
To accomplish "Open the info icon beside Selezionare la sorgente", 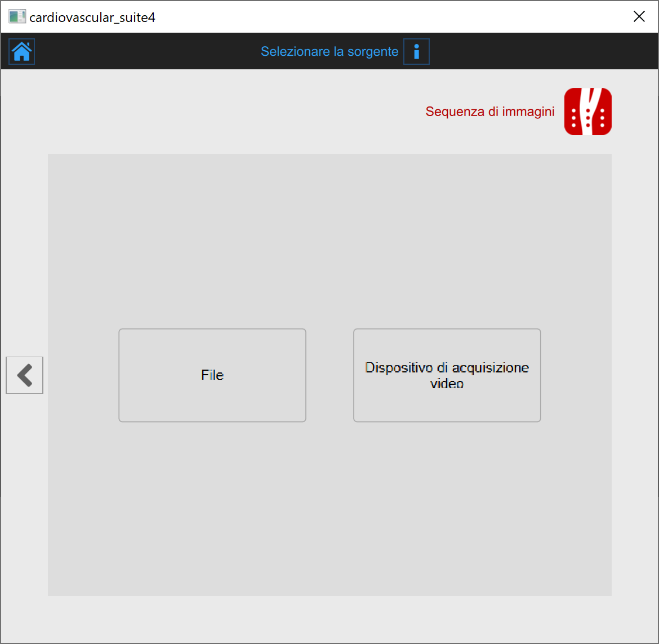I will tap(416, 52).
